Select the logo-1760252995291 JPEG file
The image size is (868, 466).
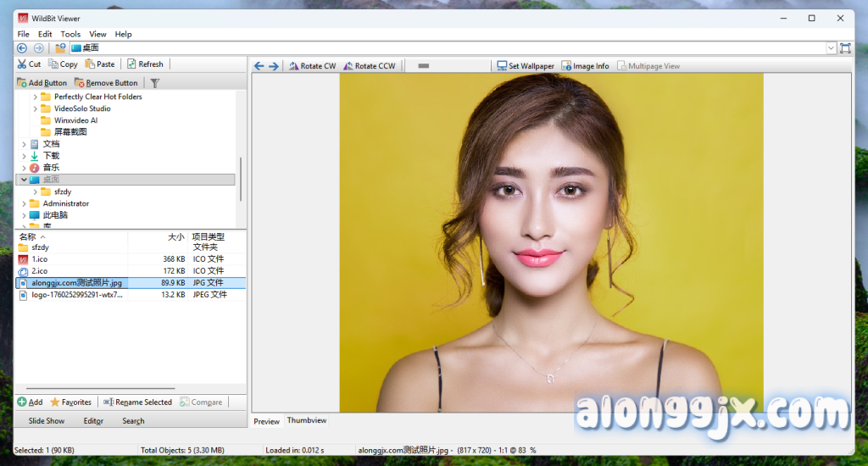(76, 295)
